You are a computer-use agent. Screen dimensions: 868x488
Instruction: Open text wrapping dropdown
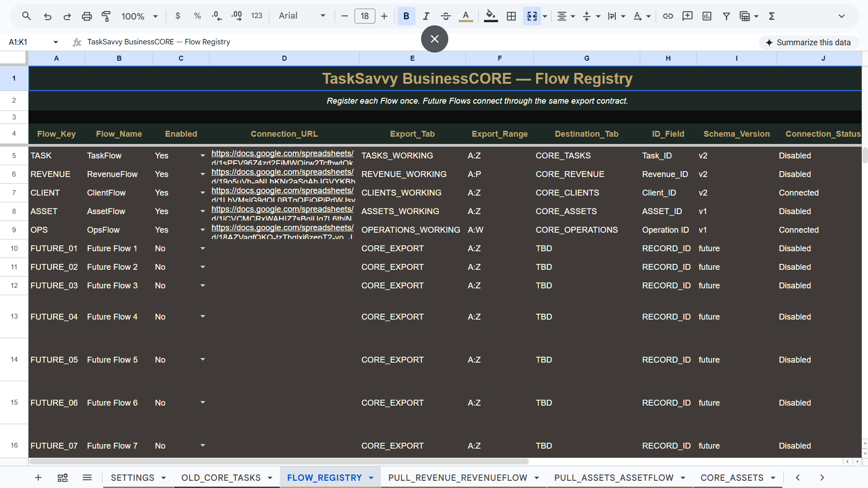[616, 16]
